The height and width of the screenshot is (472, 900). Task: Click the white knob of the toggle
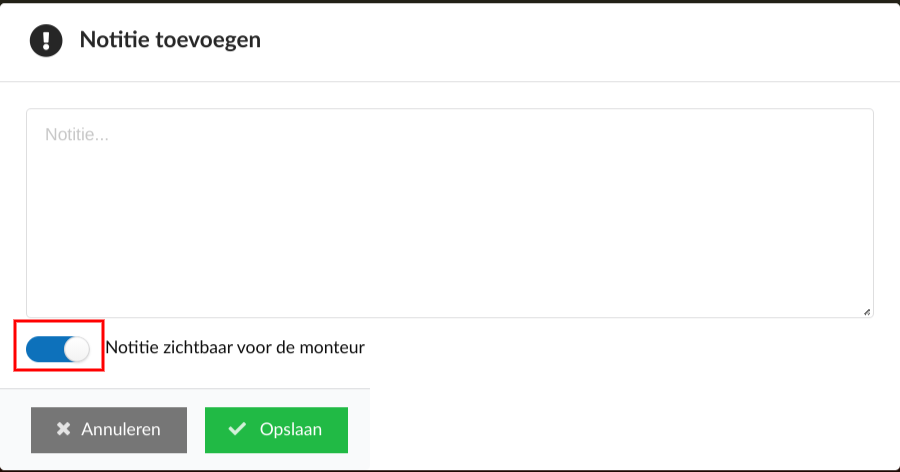click(x=76, y=349)
